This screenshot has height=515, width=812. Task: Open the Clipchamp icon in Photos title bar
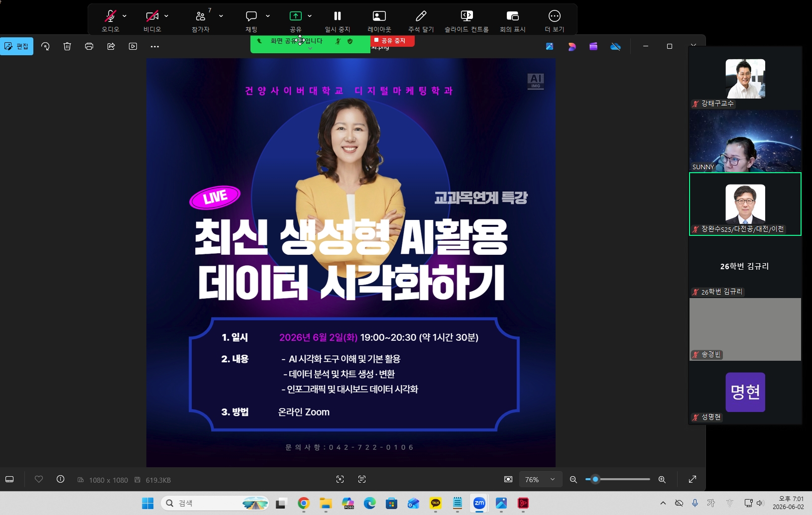[593, 46]
